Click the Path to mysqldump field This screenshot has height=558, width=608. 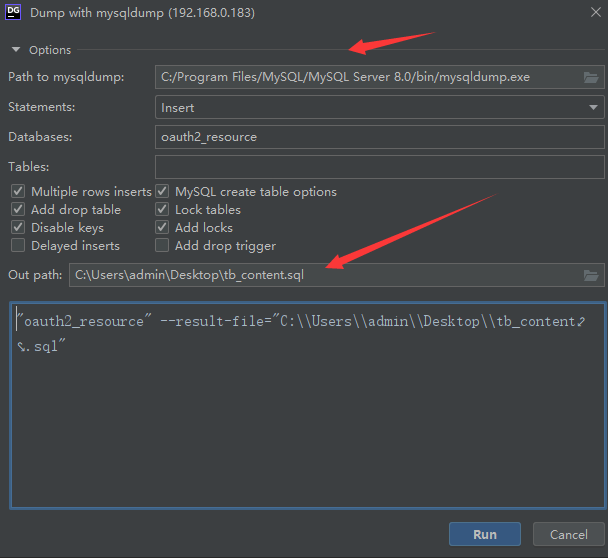click(x=379, y=77)
